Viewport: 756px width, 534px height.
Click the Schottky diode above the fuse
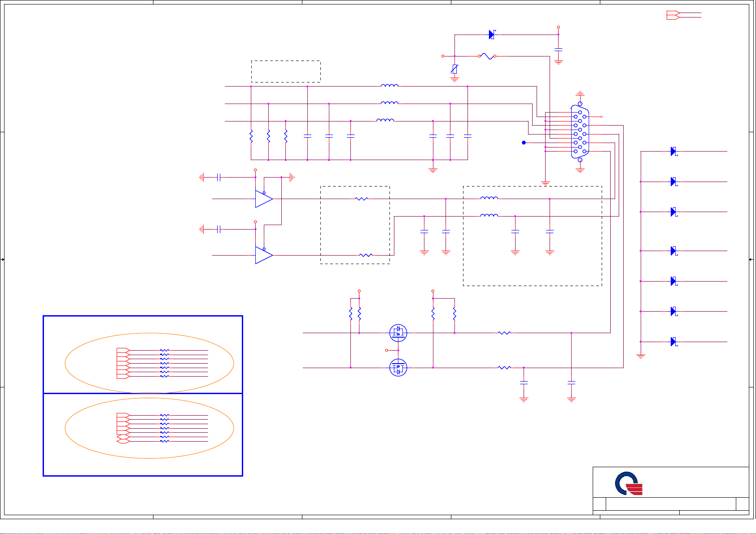(492, 35)
